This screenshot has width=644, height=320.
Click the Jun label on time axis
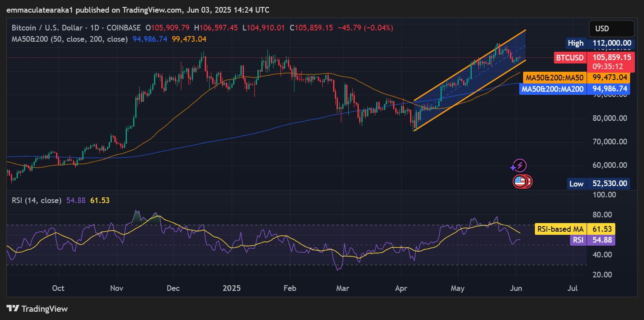516,288
